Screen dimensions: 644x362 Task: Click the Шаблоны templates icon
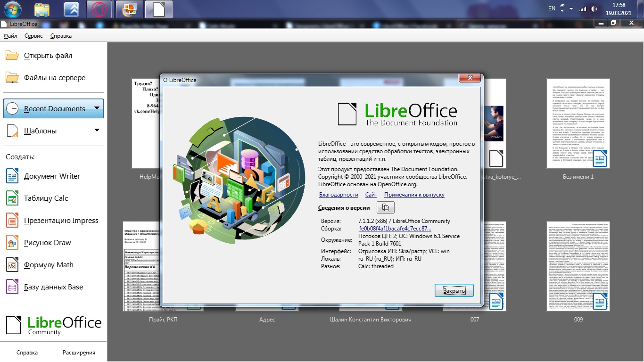pos(12,131)
